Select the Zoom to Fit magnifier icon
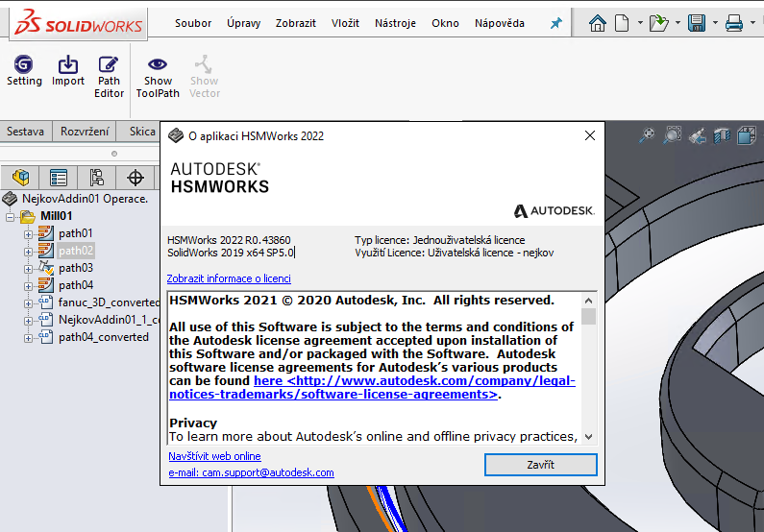 tap(647, 135)
